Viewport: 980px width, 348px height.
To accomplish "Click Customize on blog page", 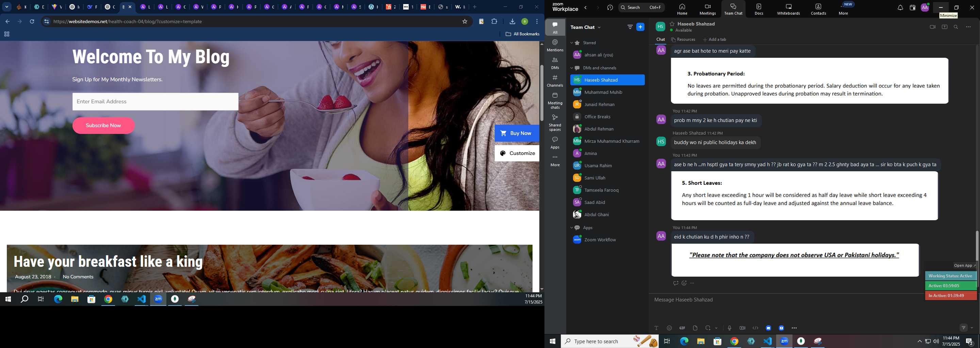I will (517, 153).
